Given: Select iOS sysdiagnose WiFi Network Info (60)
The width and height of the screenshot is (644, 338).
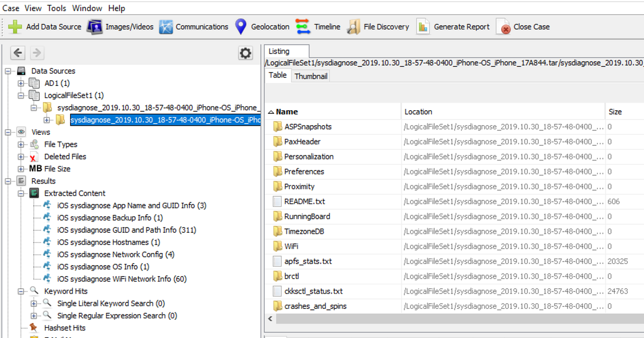Looking at the screenshot, I should (122, 279).
